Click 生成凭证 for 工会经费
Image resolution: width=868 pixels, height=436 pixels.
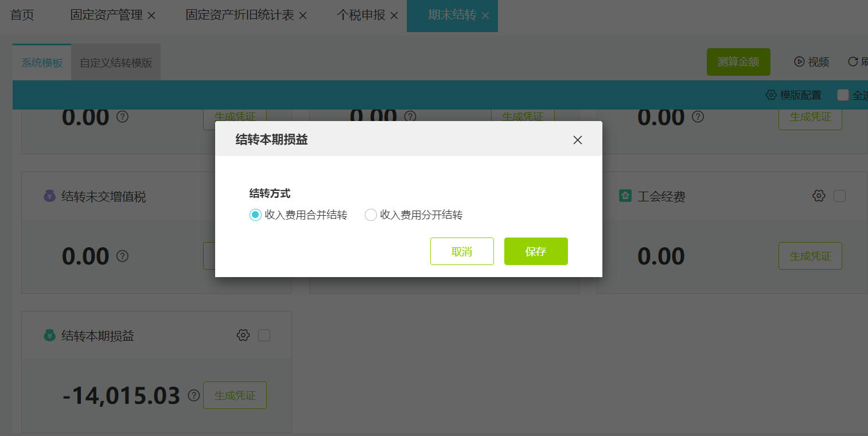(810, 255)
